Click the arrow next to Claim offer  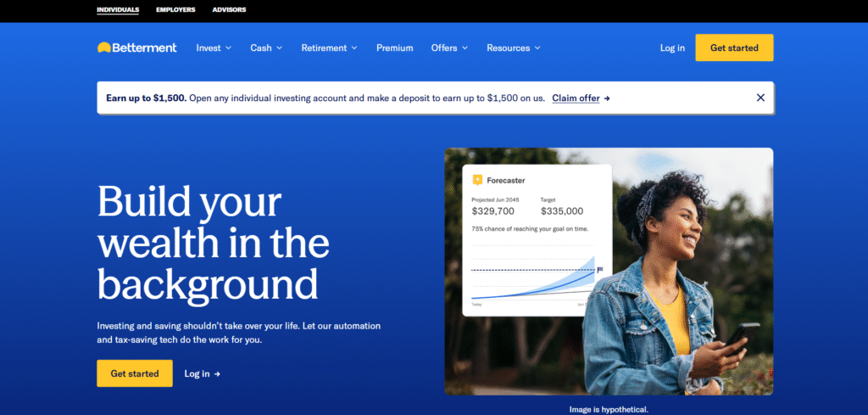point(607,98)
